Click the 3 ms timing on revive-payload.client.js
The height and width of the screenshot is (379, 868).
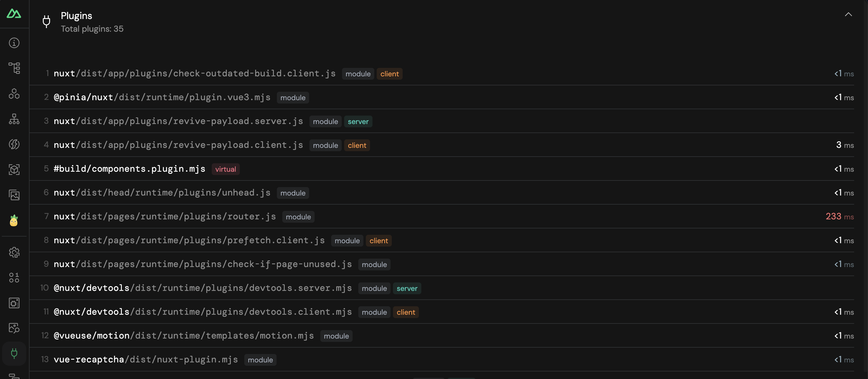845,145
